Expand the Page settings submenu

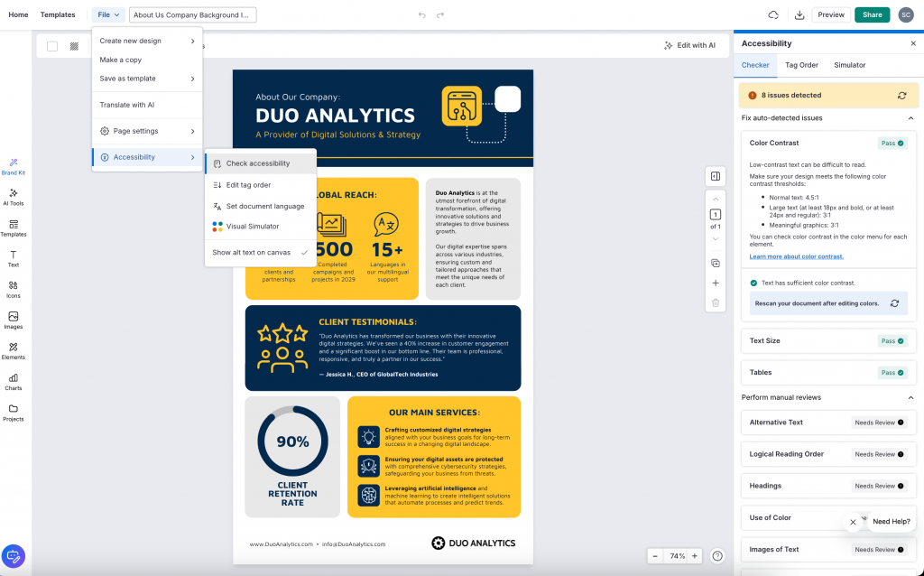pyautogui.click(x=147, y=131)
